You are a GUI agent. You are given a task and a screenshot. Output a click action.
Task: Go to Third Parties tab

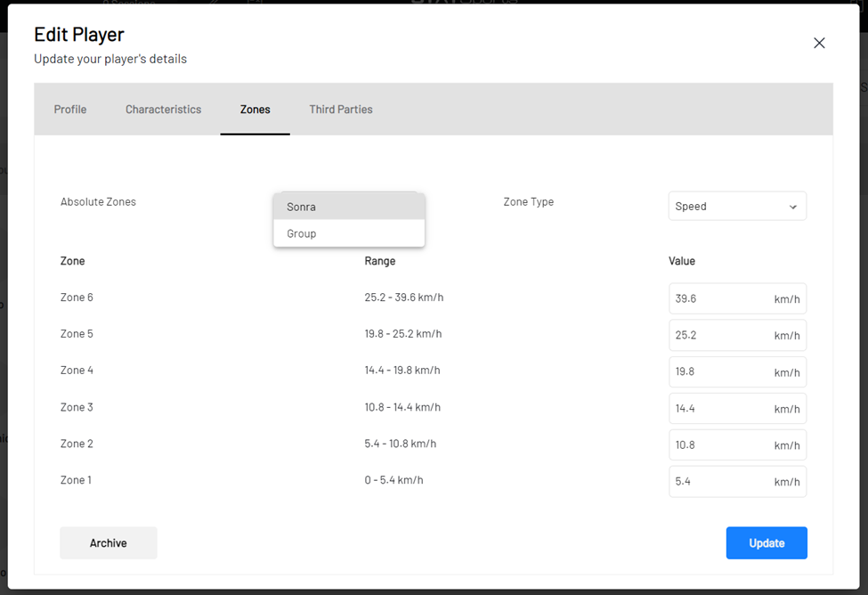pos(341,110)
